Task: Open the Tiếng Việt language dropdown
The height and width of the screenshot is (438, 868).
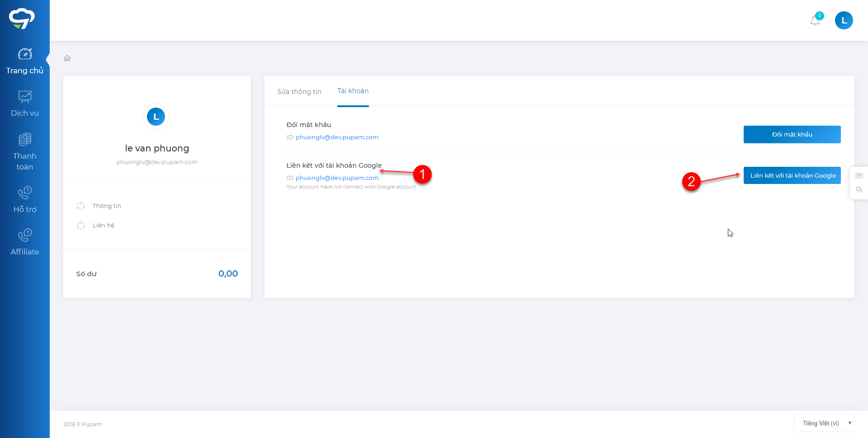Action: point(824,423)
